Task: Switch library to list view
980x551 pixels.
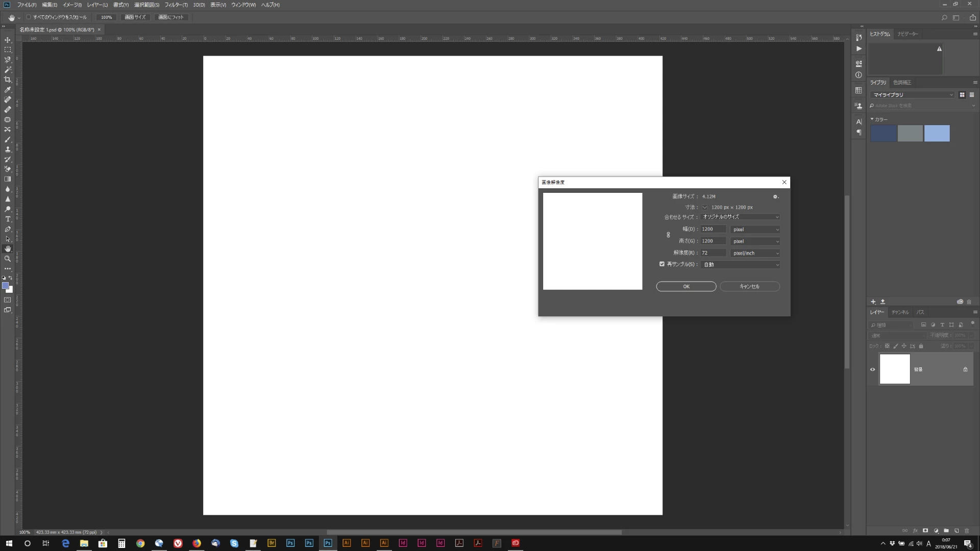Action: click(972, 95)
